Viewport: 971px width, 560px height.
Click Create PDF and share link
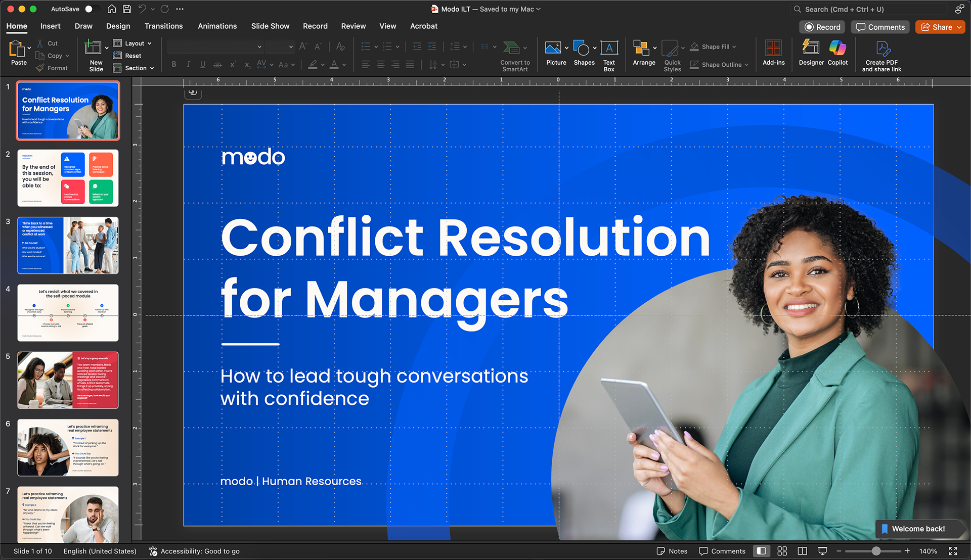pos(881,56)
